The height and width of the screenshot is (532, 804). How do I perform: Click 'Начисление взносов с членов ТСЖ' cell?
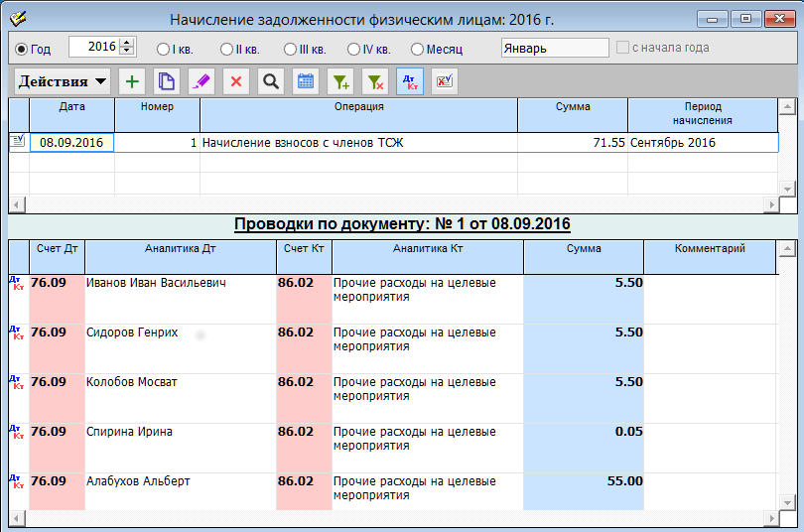pos(358,143)
